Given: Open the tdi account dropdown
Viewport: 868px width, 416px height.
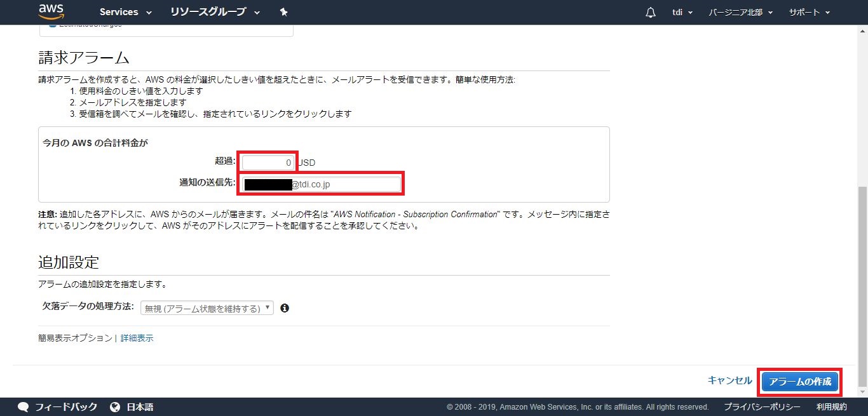Looking at the screenshot, I should 682,13.
